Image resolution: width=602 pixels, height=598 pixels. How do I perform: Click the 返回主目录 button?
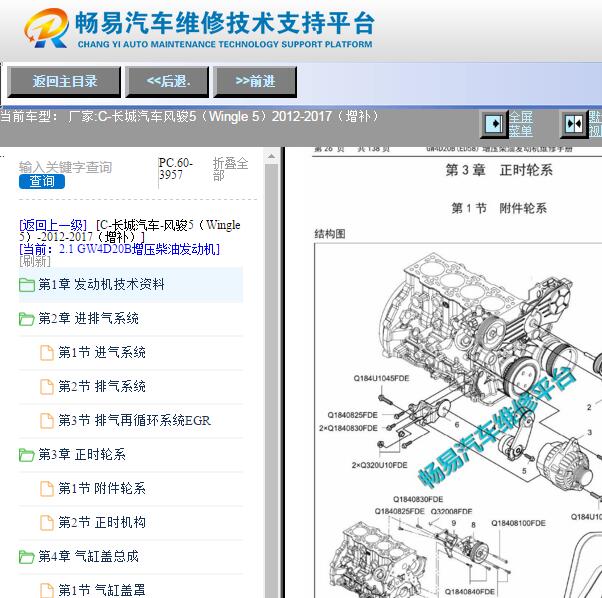64,81
